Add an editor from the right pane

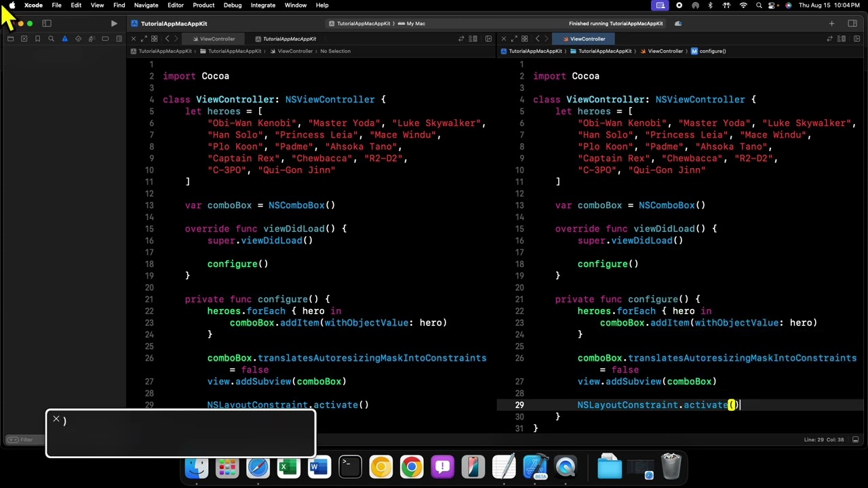857,39
